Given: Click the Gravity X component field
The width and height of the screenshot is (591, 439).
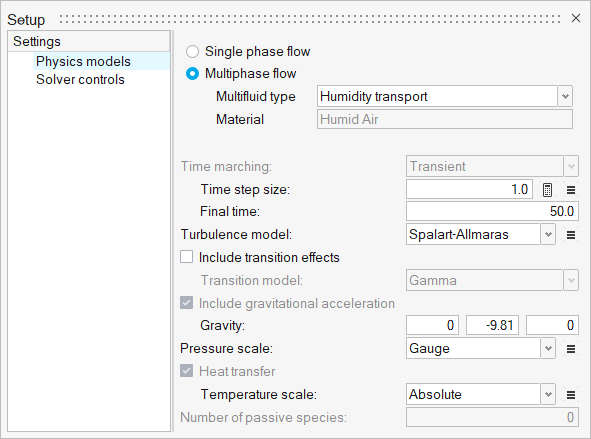Looking at the screenshot, I should click(432, 325).
